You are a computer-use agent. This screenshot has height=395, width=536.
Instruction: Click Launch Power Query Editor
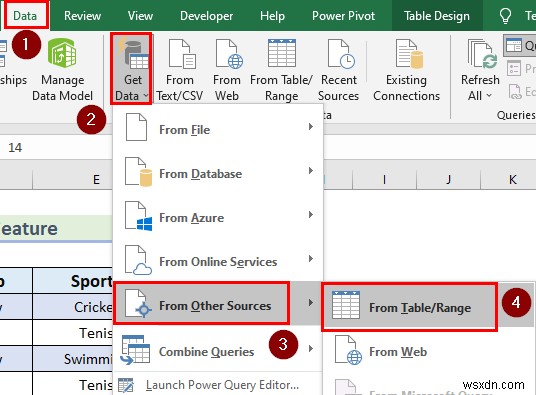pos(218,385)
